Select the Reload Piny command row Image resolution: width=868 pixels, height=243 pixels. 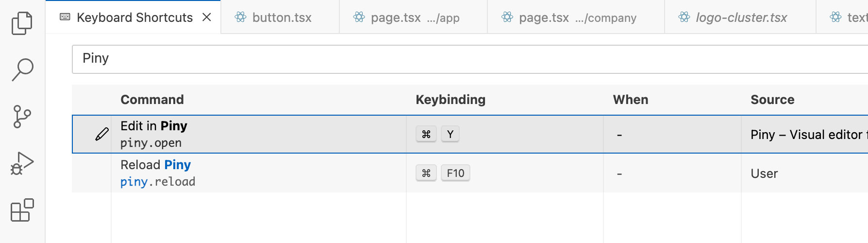(x=470, y=173)
